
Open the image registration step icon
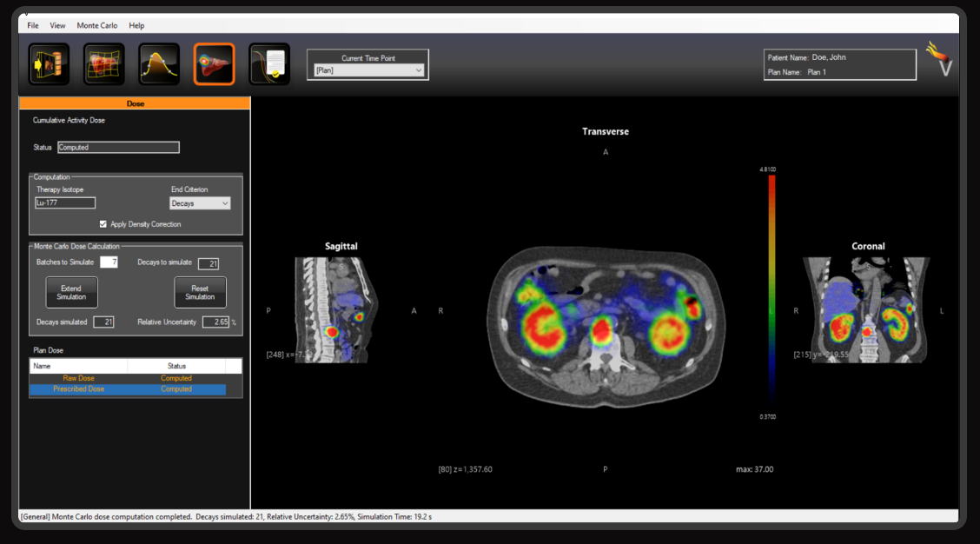click(x=103, y=63)
